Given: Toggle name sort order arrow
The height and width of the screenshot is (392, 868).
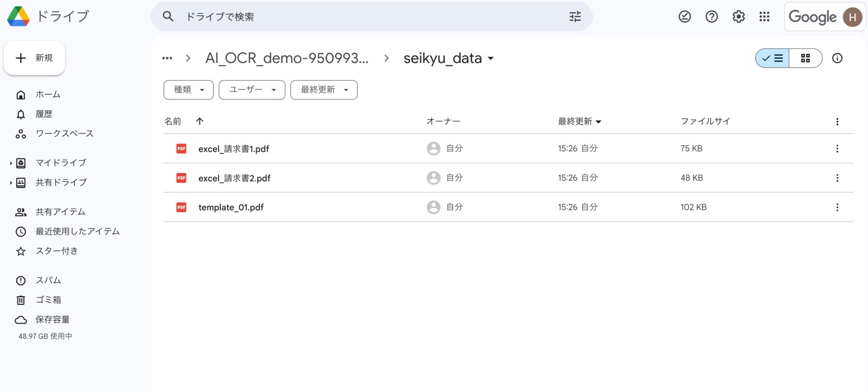Looking at the screenshot, I should pos(199,121).
